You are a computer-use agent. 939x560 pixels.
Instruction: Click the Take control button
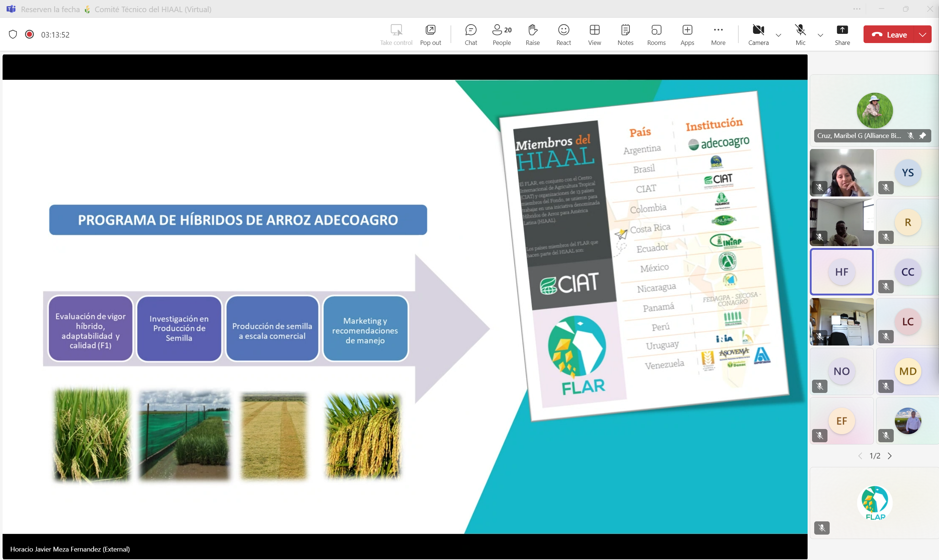point(396,35)
